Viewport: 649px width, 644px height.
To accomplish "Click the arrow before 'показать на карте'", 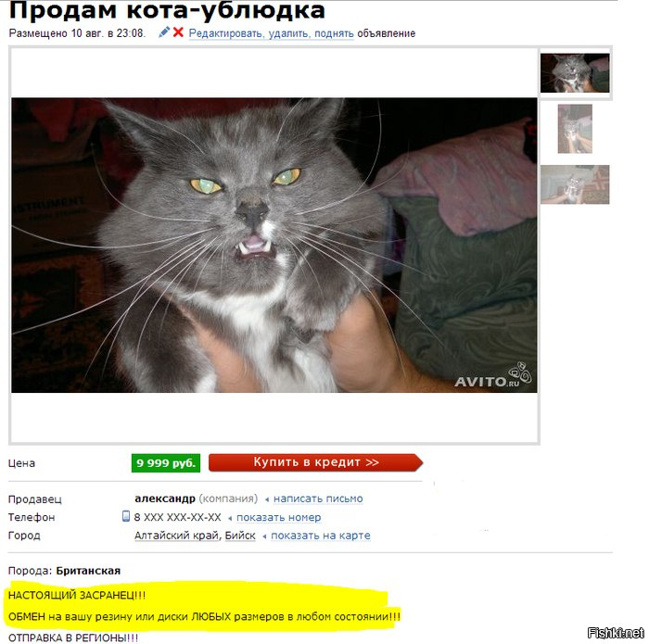I will [x=264, y=537].
